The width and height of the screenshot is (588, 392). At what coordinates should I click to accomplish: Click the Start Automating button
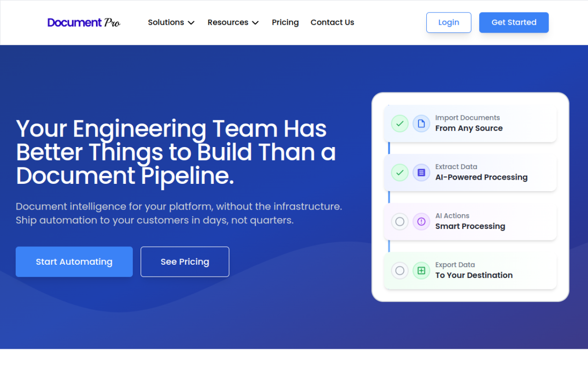tap(74, 262)
